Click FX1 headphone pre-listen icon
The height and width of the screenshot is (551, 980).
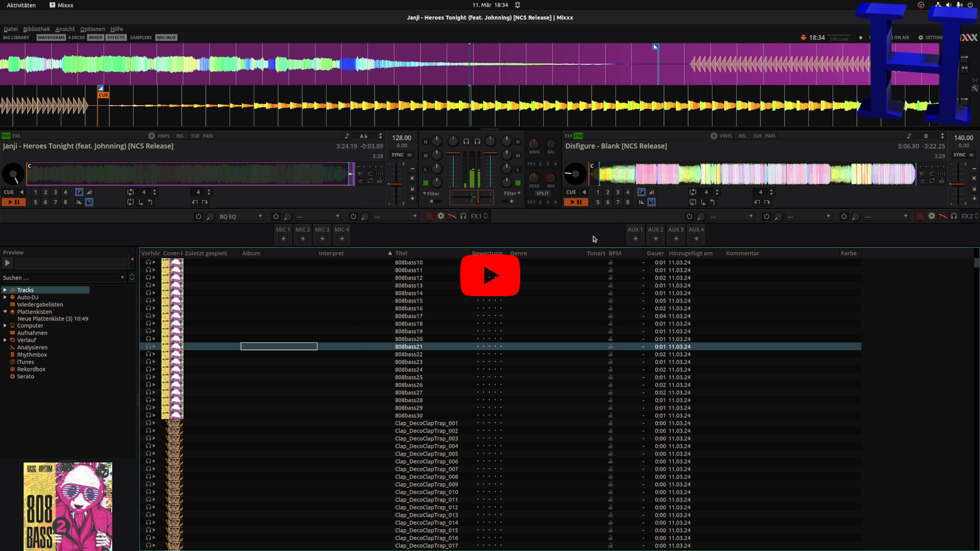tap(463, 216)
